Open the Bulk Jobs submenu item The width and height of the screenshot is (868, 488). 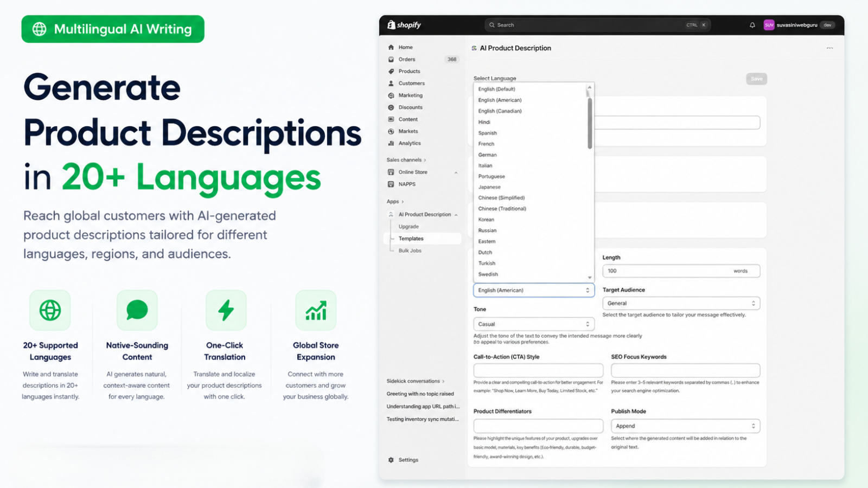click(x=410, y=251)
